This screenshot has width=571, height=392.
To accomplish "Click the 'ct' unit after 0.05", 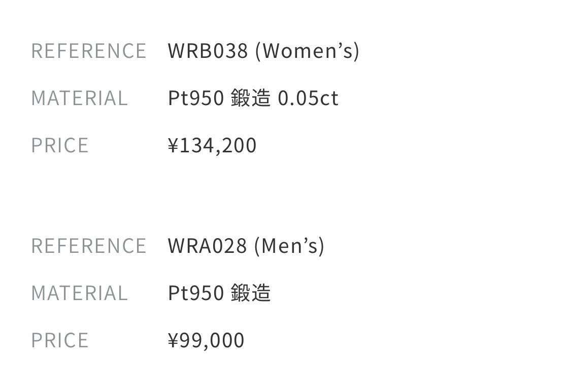I will 329,98.
